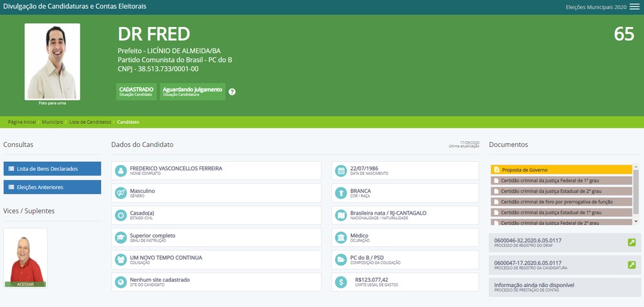
Task: Click the dollar sign icon for spending limit
Action: tap(341, 282)
